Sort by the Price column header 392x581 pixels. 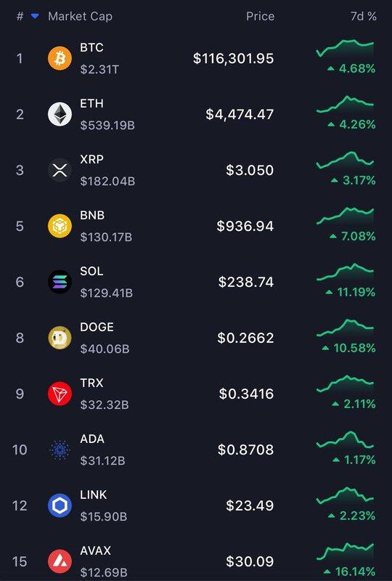pos(260,16)
